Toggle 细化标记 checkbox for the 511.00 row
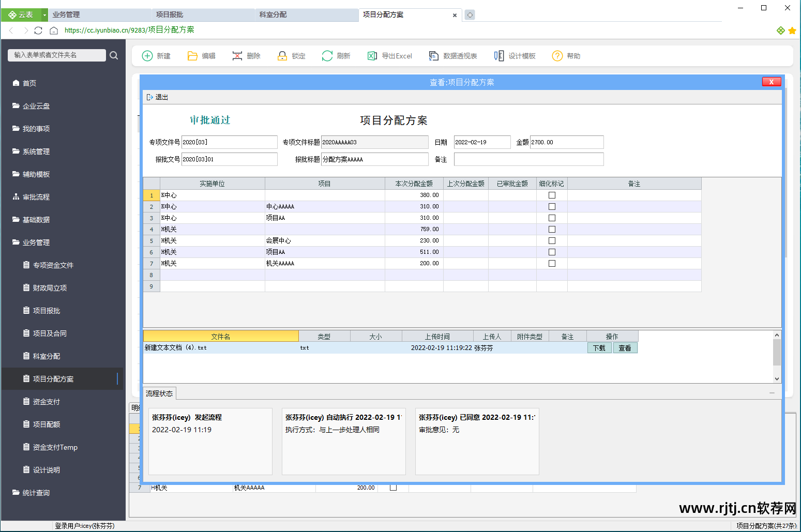This screenshot has height=532, width=801. (x=552, y=252)
